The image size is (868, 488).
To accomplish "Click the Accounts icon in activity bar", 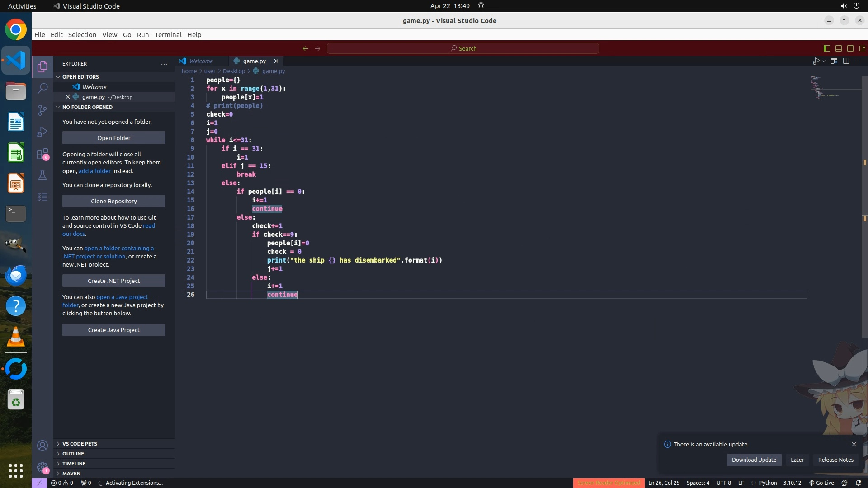I will click(42, 446).
